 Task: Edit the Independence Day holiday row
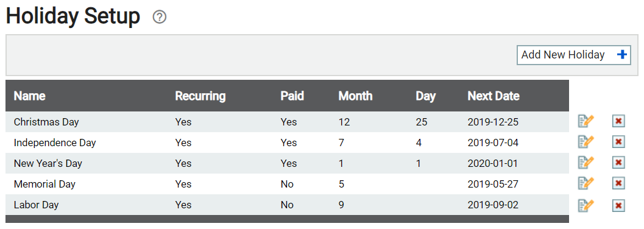(x=586, y=142)
